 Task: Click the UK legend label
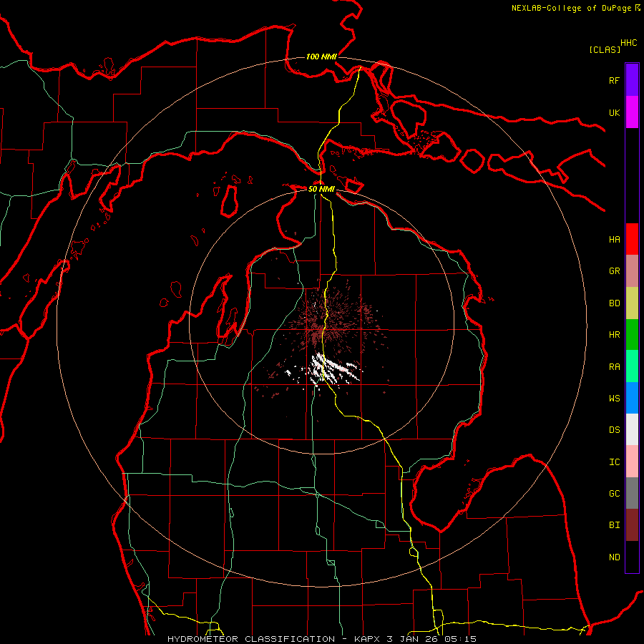[614, 112]
